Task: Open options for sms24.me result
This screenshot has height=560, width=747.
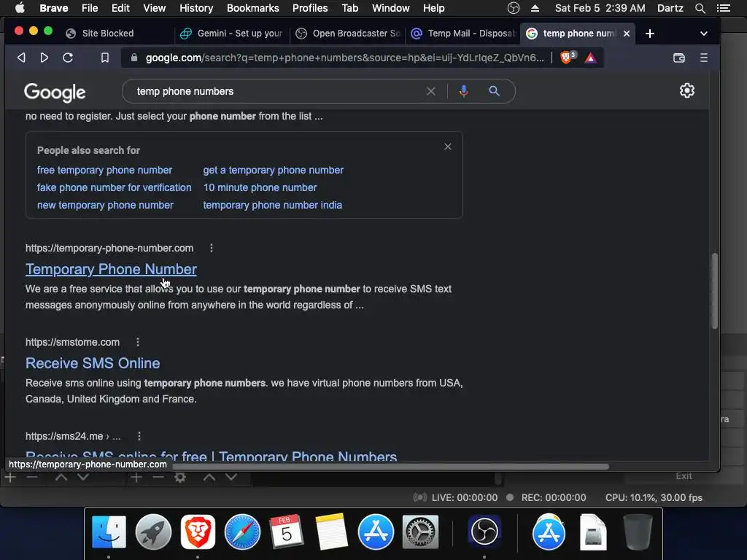Action: pyautogui.click(x=139, y=436)
